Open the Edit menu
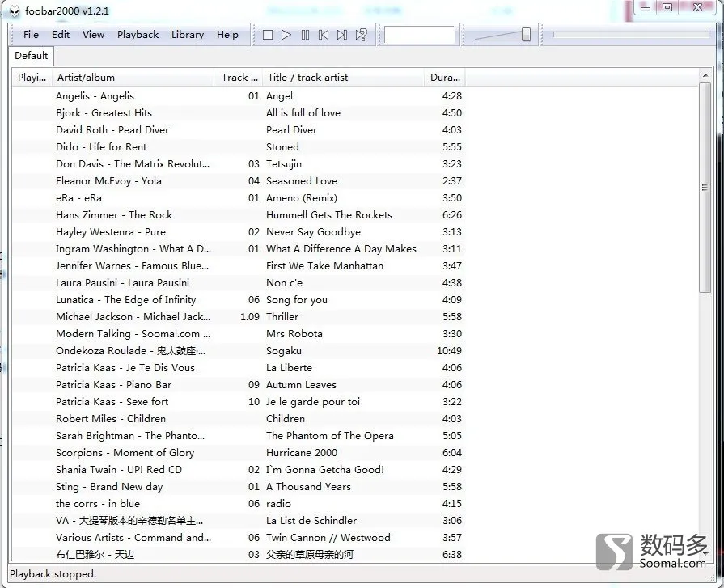The height and width of the screenshot is (588, 724). point(61,35)
